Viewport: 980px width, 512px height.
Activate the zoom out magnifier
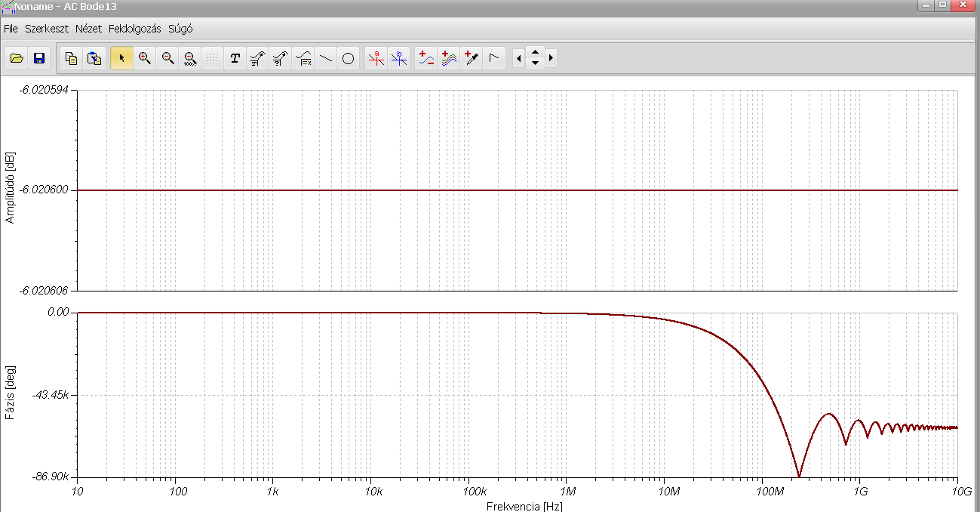[x=167, y=58]
